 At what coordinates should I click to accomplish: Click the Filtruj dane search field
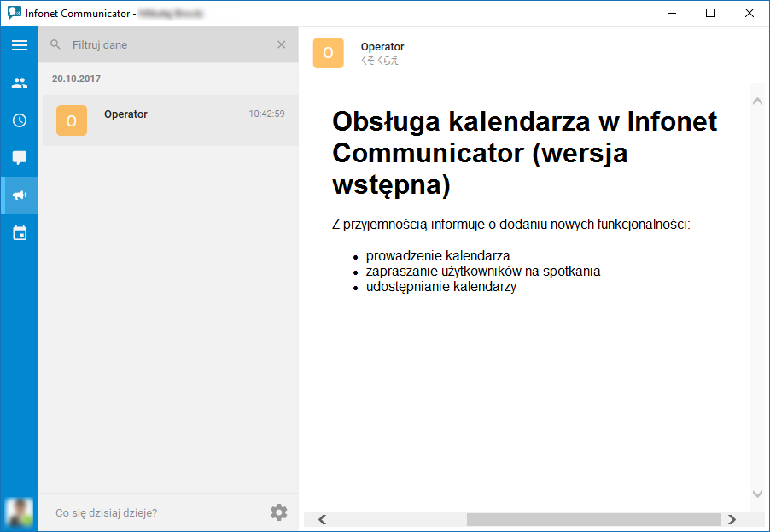click(168, 44)
